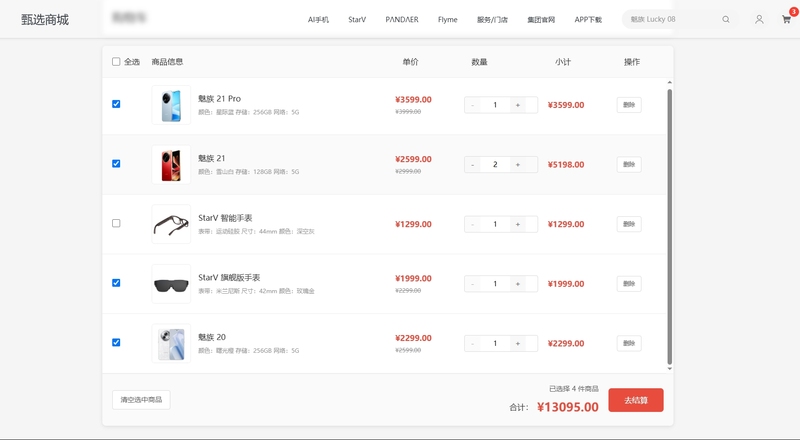Click the 清空选中商品 button
This screenshot has height=440, width=800.
tap(141, 400)
